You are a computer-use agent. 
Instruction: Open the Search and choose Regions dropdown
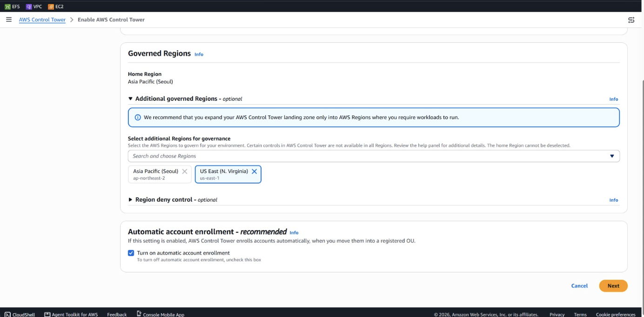click(374, 156)
